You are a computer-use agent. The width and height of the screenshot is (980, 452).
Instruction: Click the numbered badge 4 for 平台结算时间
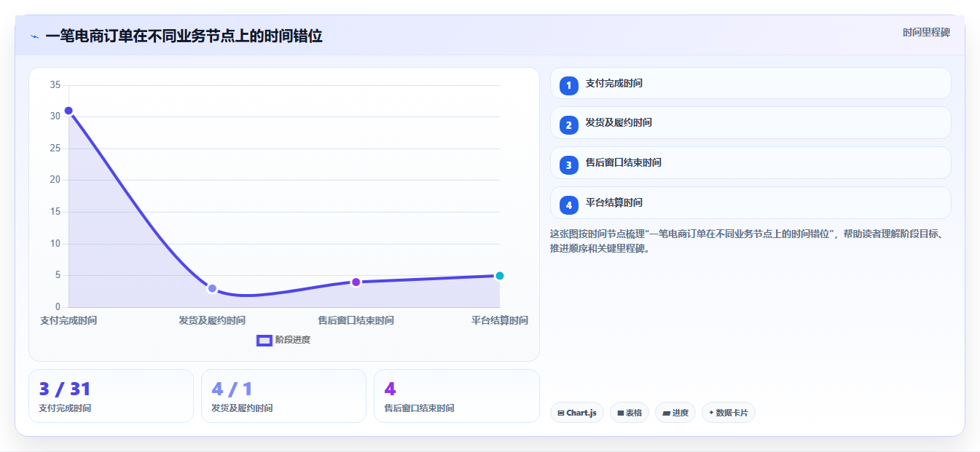[569, 205]
